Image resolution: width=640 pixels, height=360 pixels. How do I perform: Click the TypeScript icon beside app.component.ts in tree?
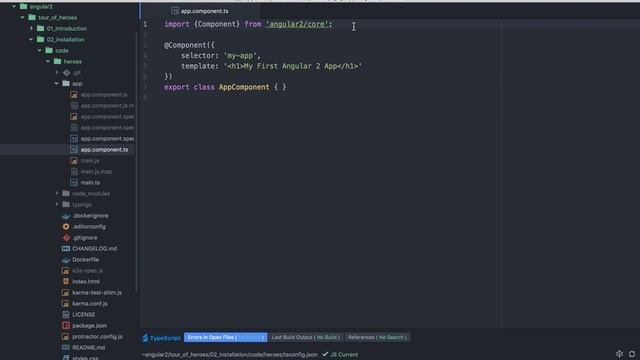coord(74,150)
